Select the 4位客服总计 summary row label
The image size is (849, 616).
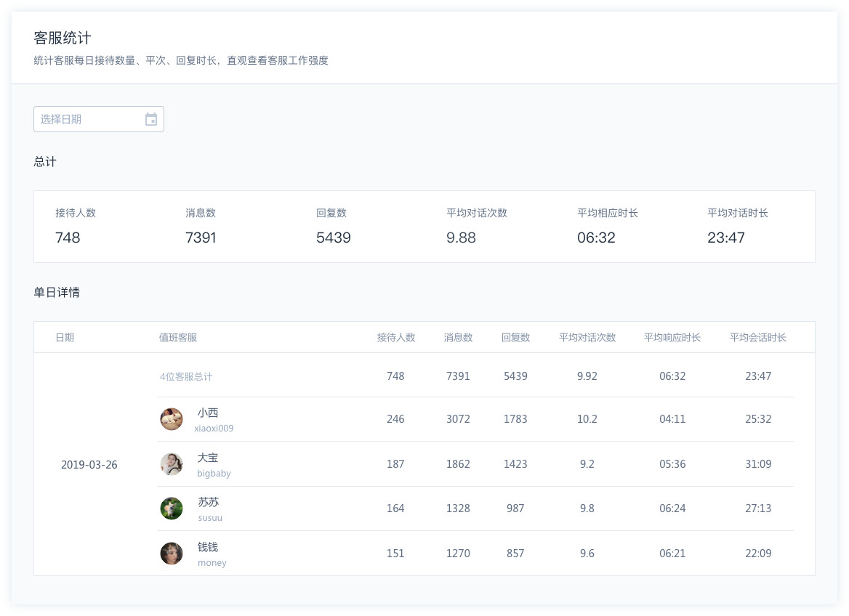[186, 377]
